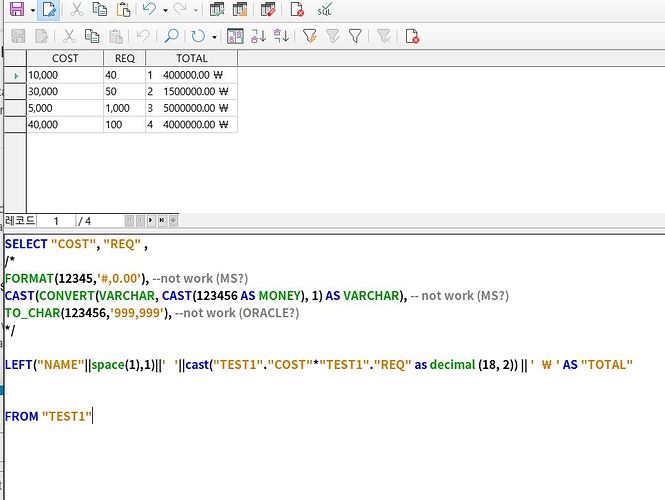Toggle Apply Filter greyed funnel icon

click(x=332, y=36)
